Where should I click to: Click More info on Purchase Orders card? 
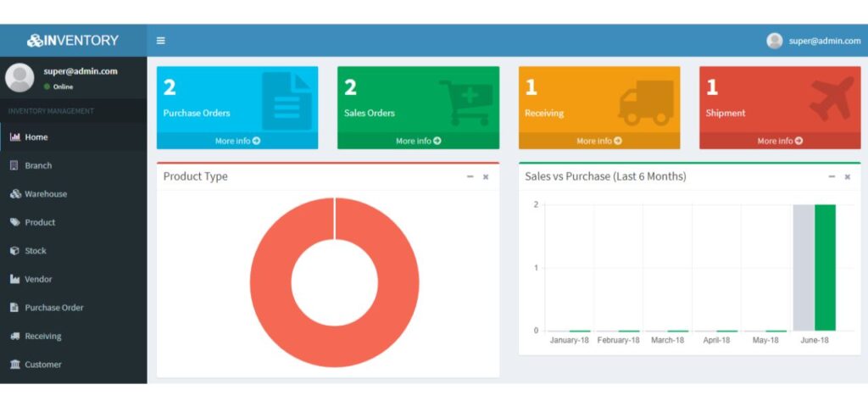(x=237, y=141)
